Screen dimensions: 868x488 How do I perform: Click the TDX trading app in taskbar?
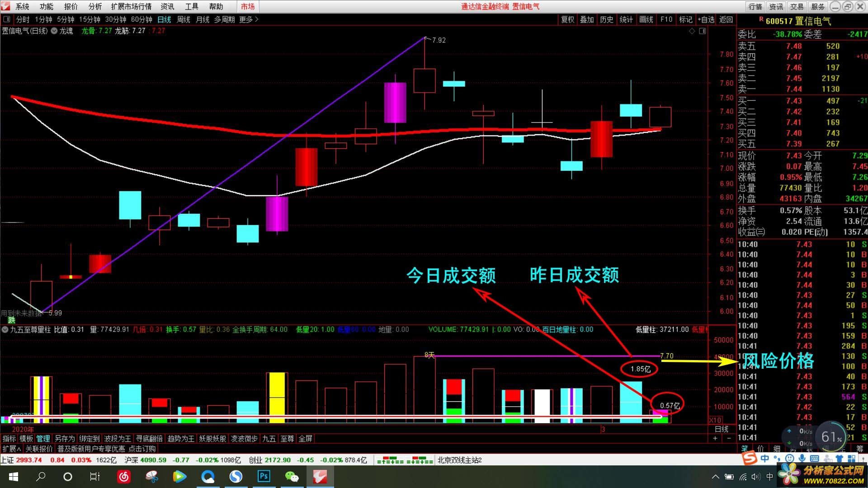pos(320,477)
